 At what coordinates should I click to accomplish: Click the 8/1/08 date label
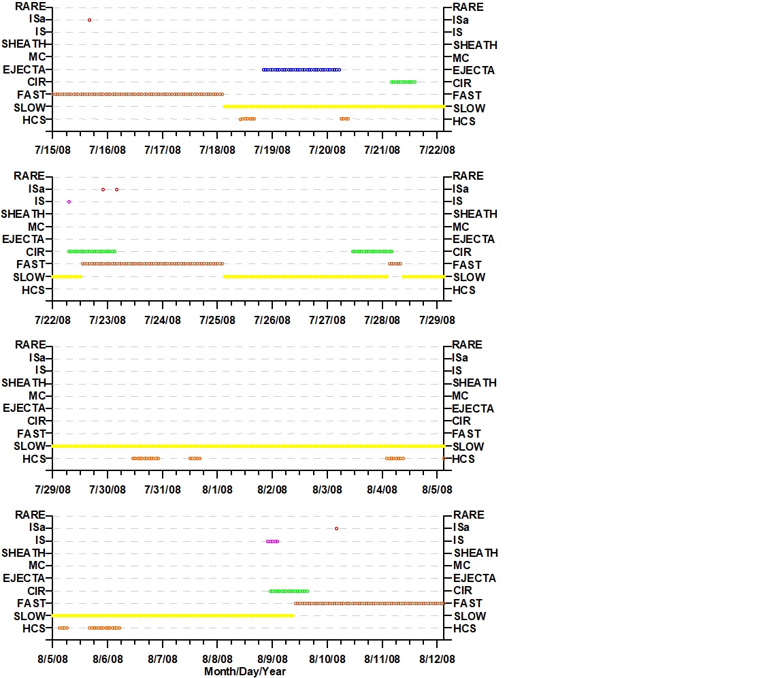point(218,489)
